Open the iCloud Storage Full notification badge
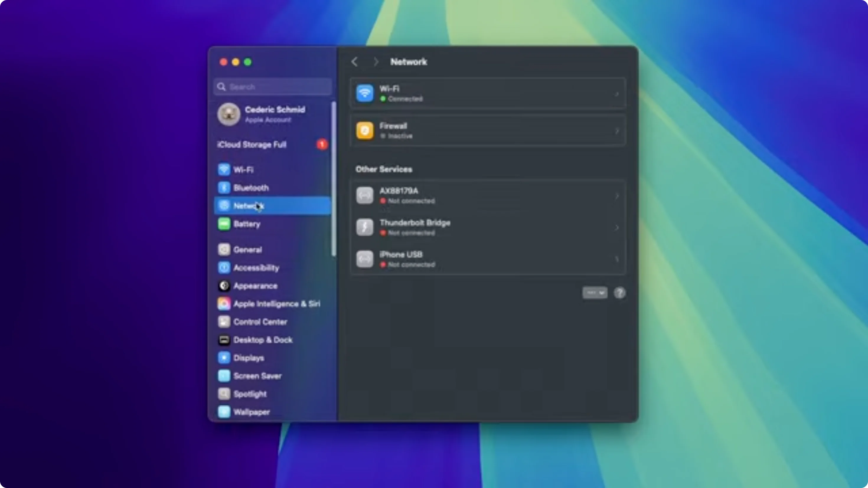Screen dimensions: 868x488 (322, 145)
